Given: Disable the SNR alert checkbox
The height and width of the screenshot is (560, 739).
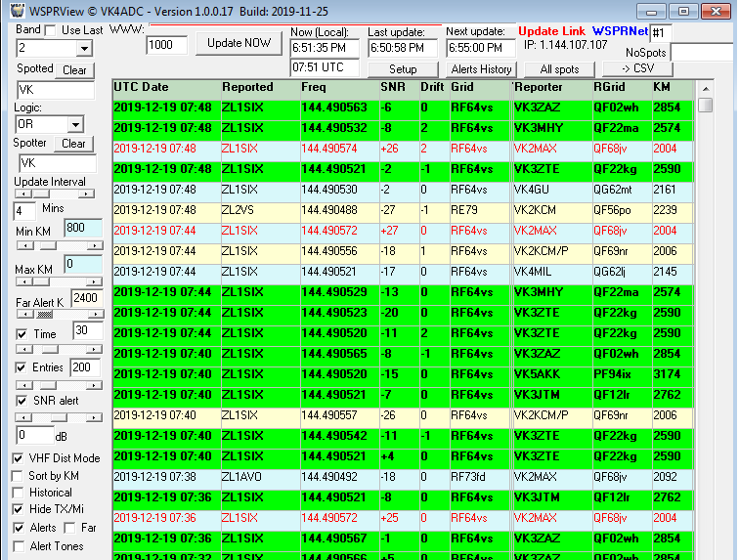Looking at the screenshot, I should point(22,400).
